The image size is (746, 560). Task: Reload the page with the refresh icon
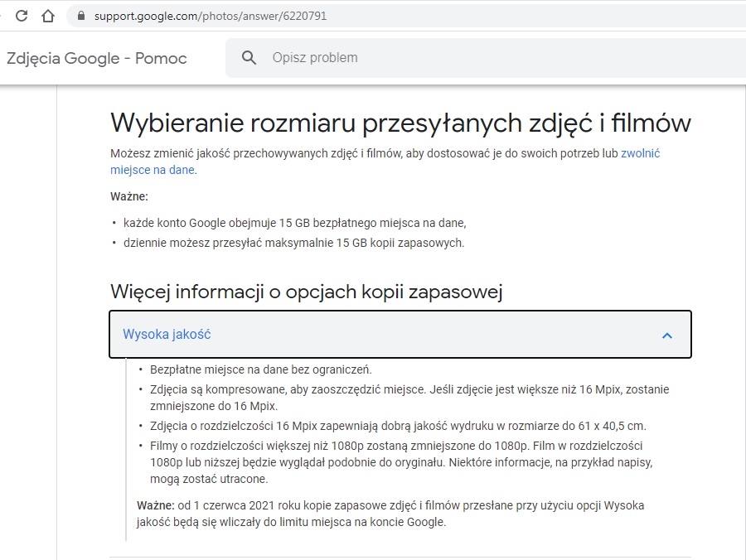[22, 16]
